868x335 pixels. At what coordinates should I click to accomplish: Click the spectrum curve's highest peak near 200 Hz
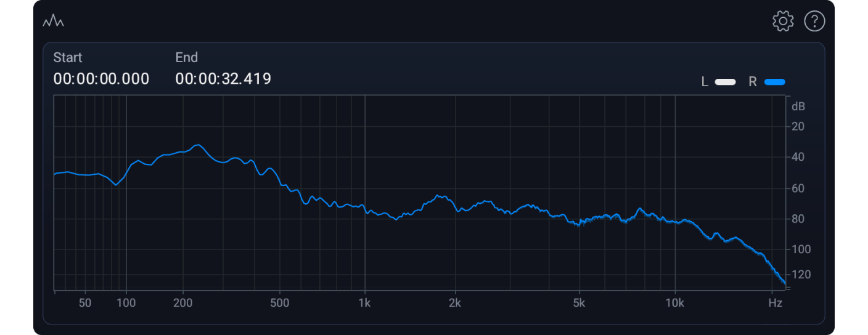pos(197,145)
